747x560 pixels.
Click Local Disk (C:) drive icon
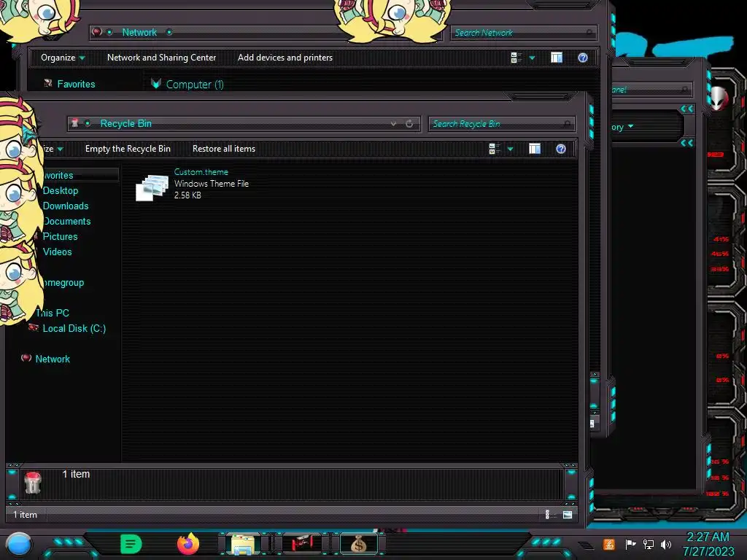point(34,327)
